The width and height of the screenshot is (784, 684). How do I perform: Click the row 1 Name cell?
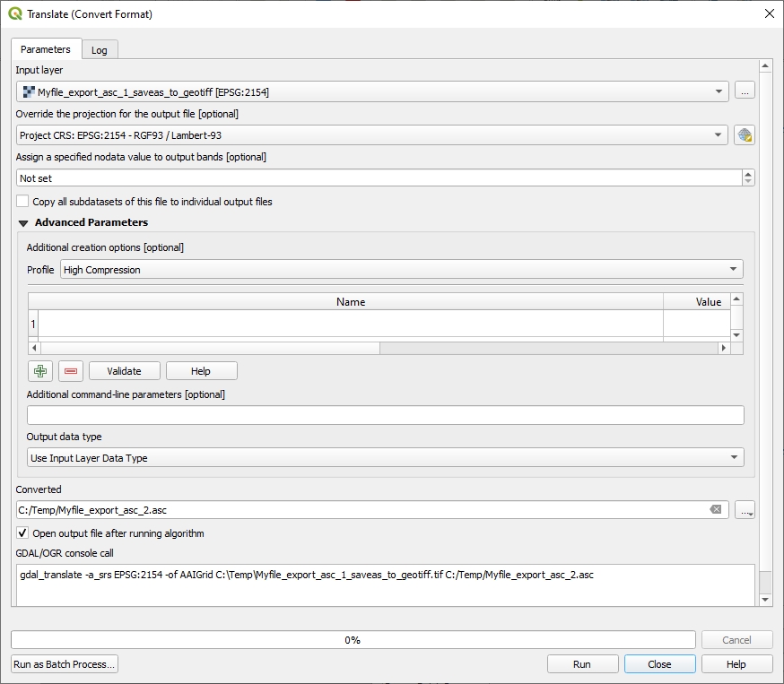pos(351,324)
